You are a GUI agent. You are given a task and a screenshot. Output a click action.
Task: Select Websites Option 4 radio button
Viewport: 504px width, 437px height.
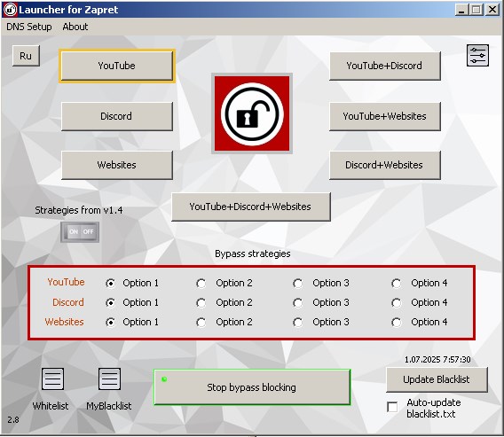click(x=397, y=323)
